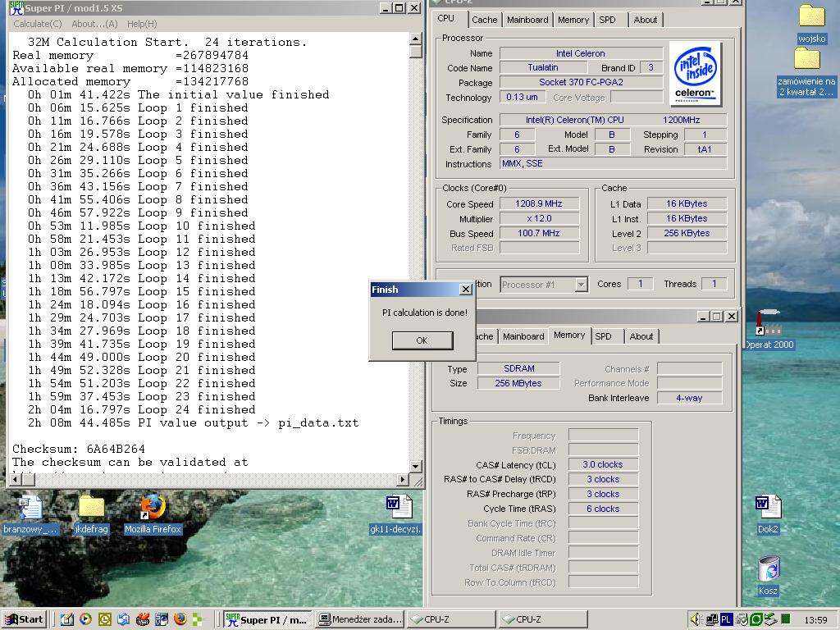Switch to first CPU-Z taskbar button
This screenshot has height=630, width=840.
click(x=451, y=620)
